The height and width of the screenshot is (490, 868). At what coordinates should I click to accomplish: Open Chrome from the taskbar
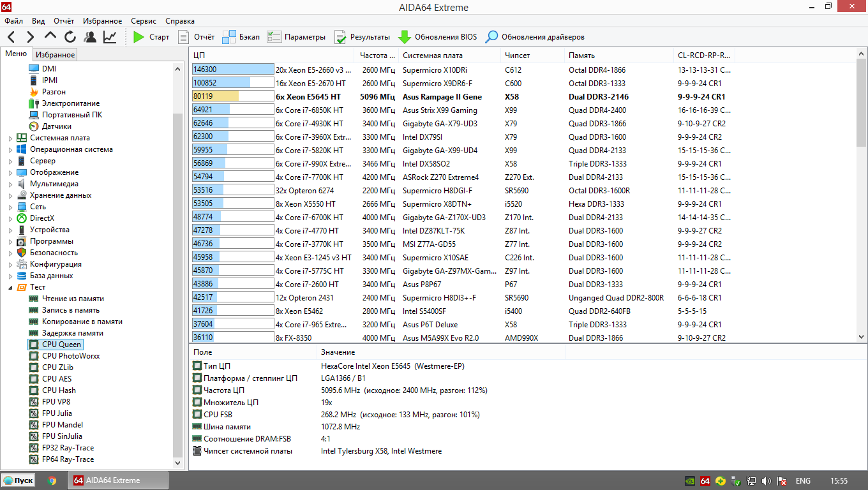click(52, 480)
